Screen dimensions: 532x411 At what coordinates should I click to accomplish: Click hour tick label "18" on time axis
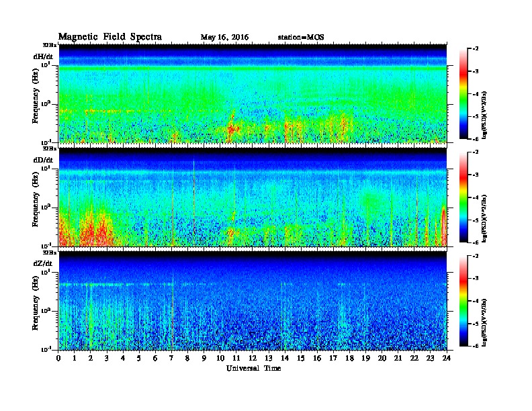point(349,358)
